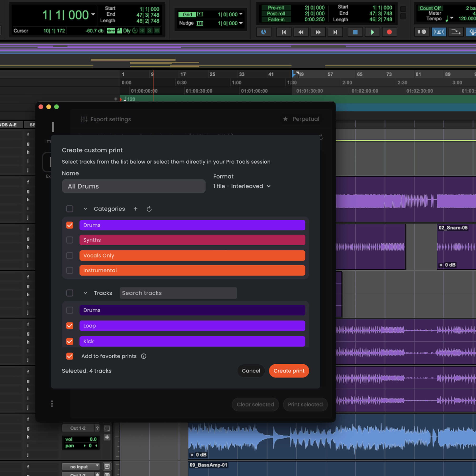Open the Grid value dropdown

(x=241, y=15)
